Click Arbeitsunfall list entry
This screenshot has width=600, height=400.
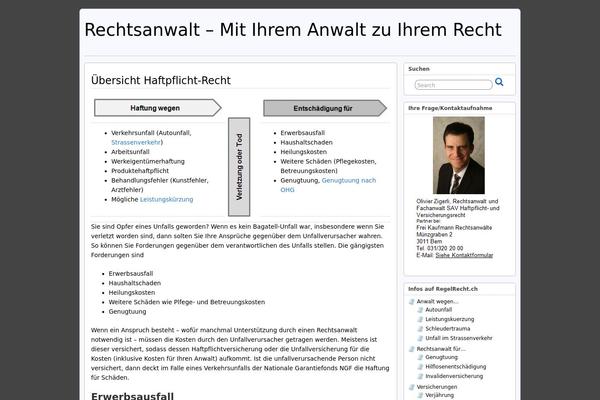point(130,152)
